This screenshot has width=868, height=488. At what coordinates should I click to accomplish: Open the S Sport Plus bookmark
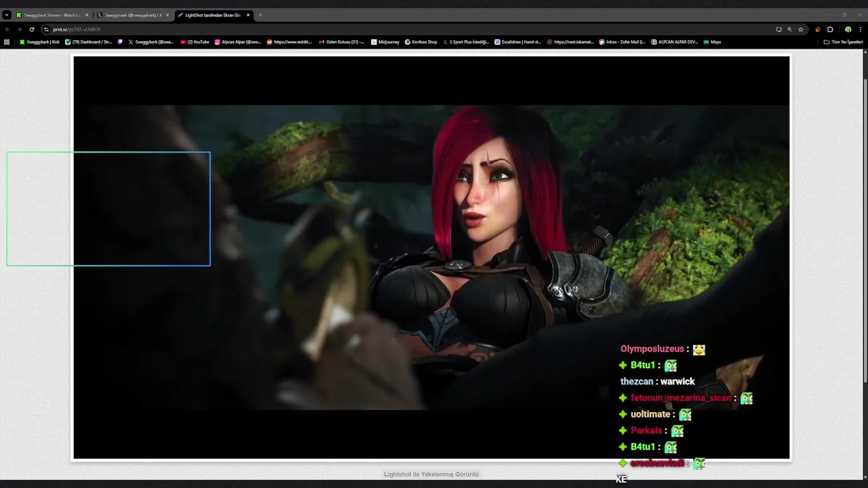[466, 42]
